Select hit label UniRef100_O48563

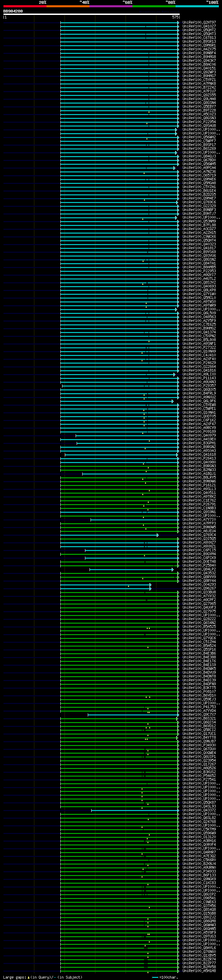199,317
